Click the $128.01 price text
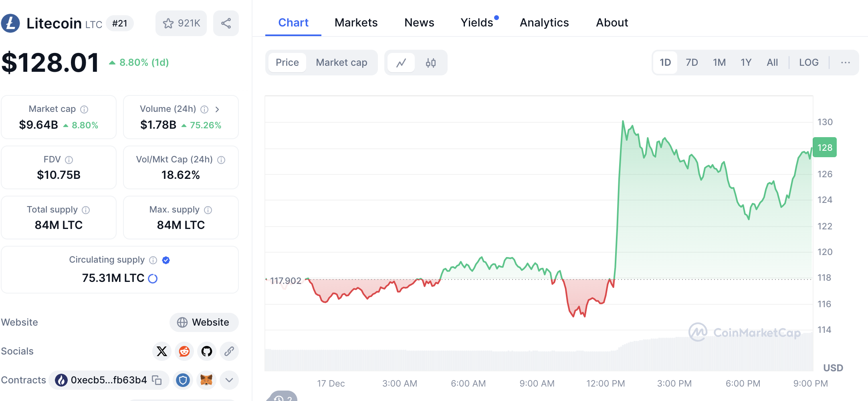This screenshot has height=401, width=868. click(50, 63)
